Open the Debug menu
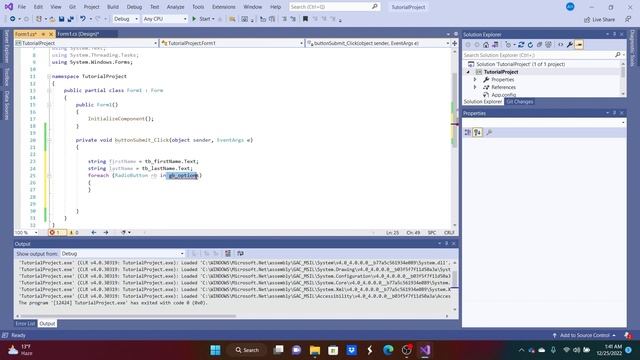This screenshot has width=640, height=360. click(x=134, y=7)
